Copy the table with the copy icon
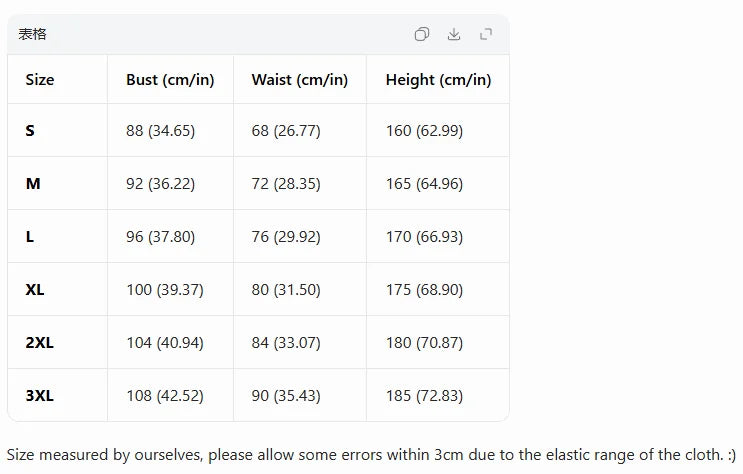This screenshot has width=743, height=474. (x=422, y=34)
